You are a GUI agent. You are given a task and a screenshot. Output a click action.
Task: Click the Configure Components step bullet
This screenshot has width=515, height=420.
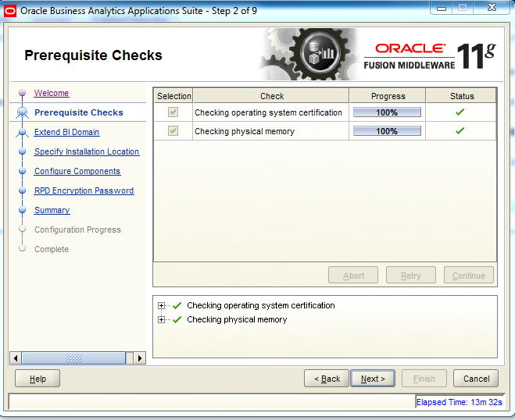(23, 171)
